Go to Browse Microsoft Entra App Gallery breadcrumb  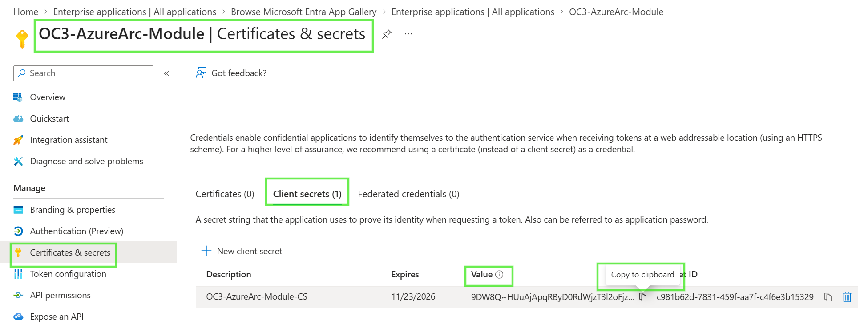(303, 12)
